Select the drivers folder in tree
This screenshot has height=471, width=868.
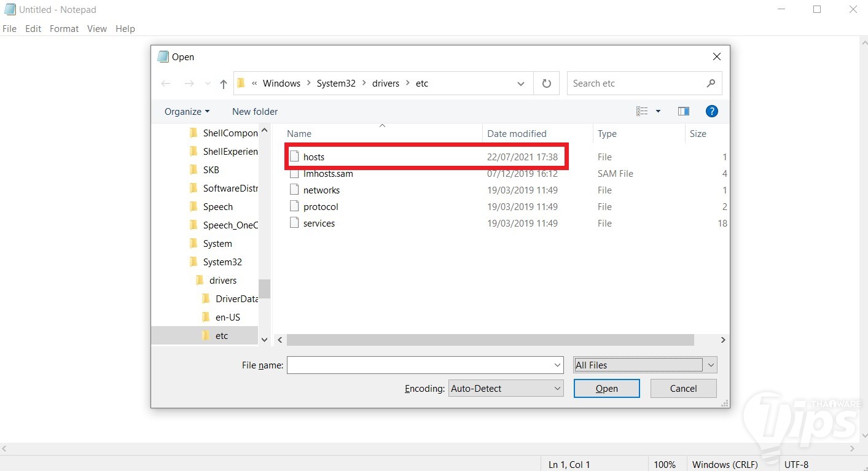pos(216,280)
